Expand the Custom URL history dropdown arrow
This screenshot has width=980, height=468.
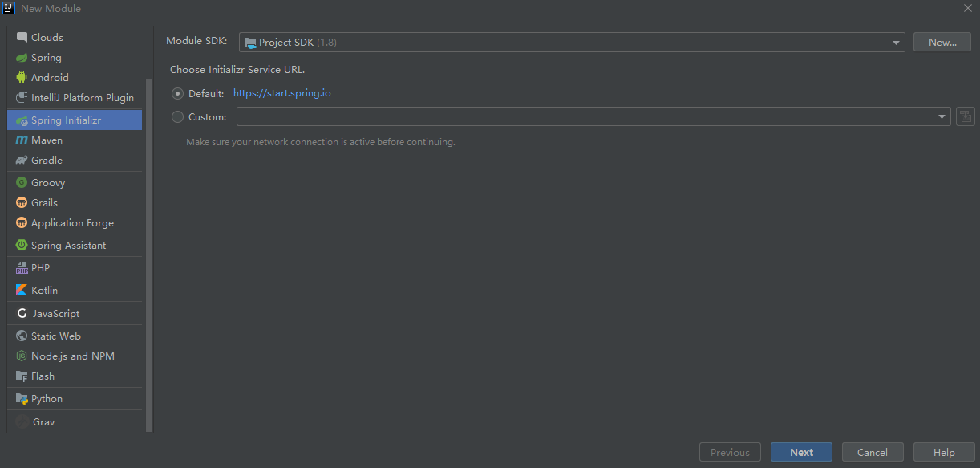942,117
